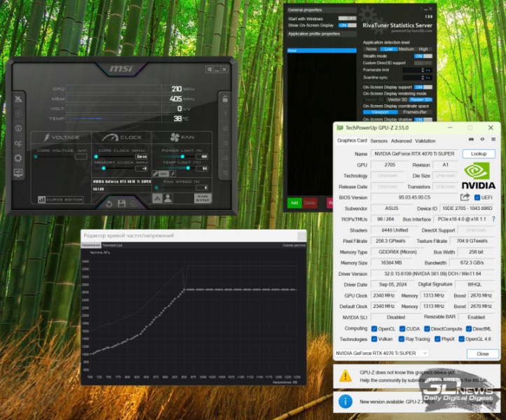Toggle Start with Windows switch
This screenshot has height=420, width=506.
tap(347, 19)
